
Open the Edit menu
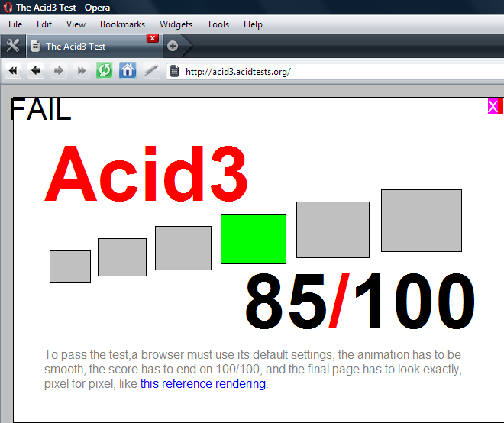(44, 24)
